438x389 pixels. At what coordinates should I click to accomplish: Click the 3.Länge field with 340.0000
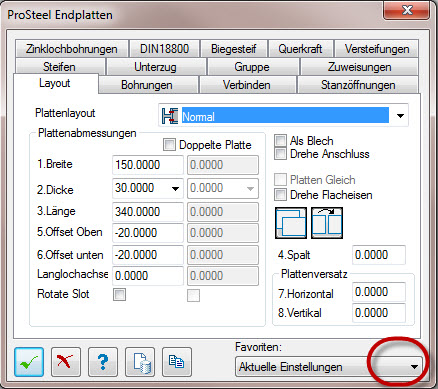tap(148, 212)
